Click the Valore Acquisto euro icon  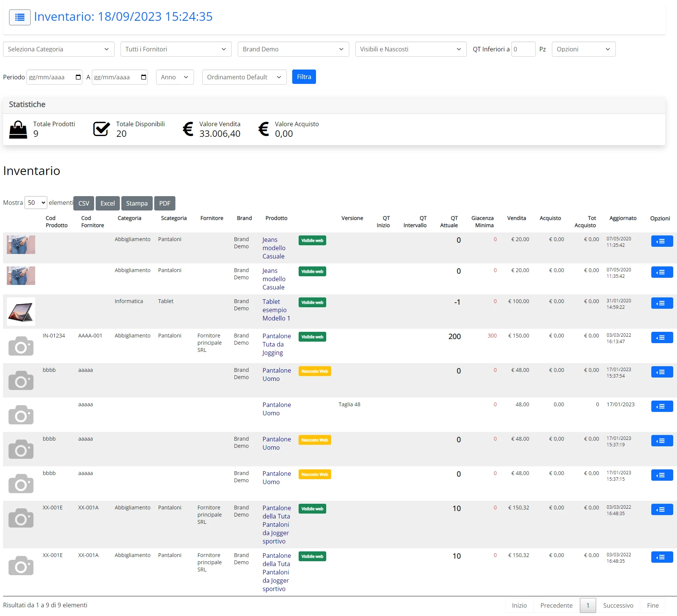pos(264,129)
